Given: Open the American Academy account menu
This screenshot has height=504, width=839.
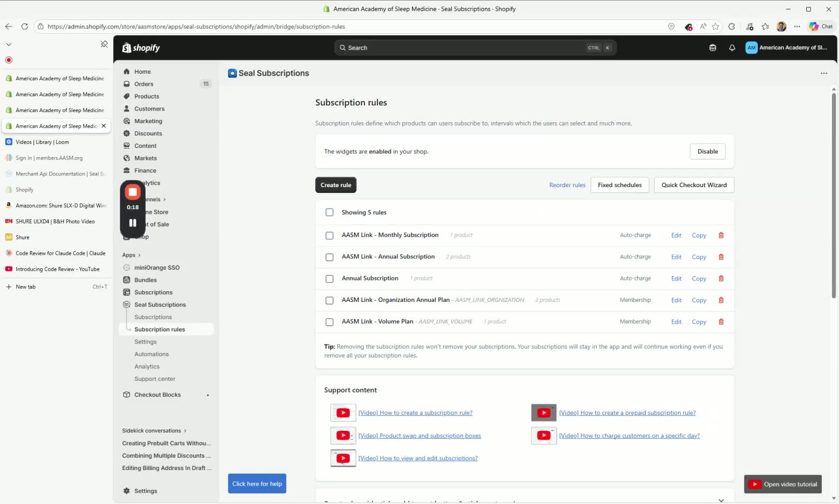Looking at the screenshot, I should (x=787, y=48).
